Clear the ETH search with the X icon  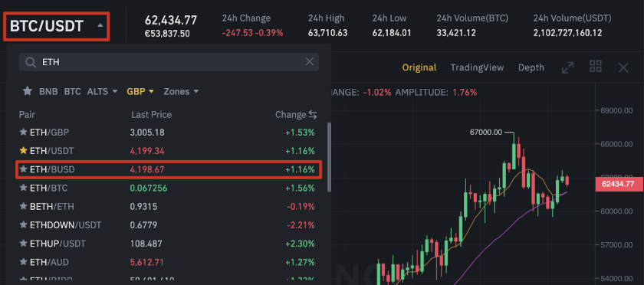click(309, 62)
